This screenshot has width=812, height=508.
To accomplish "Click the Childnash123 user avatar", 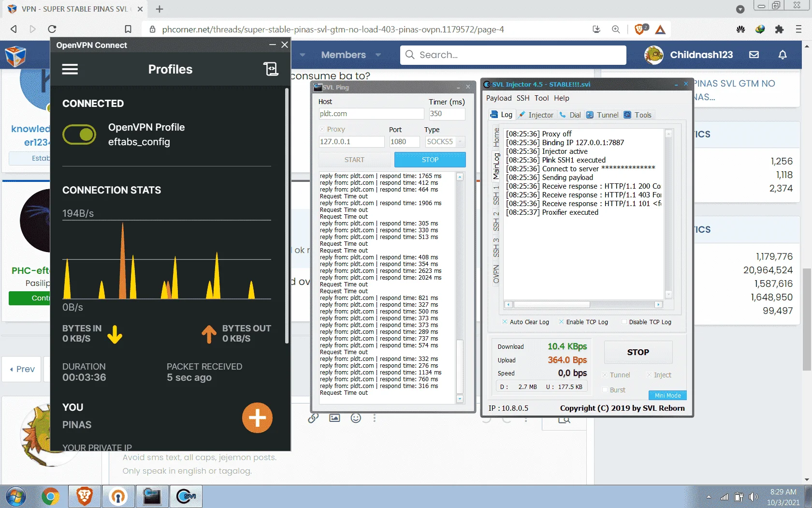I will pos(654,55).
